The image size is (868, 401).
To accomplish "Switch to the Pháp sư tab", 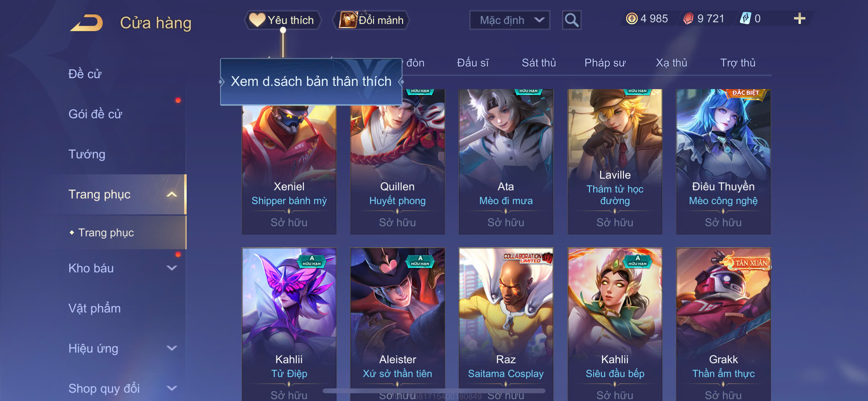I will pyautogui.click(x=605, y=63).
